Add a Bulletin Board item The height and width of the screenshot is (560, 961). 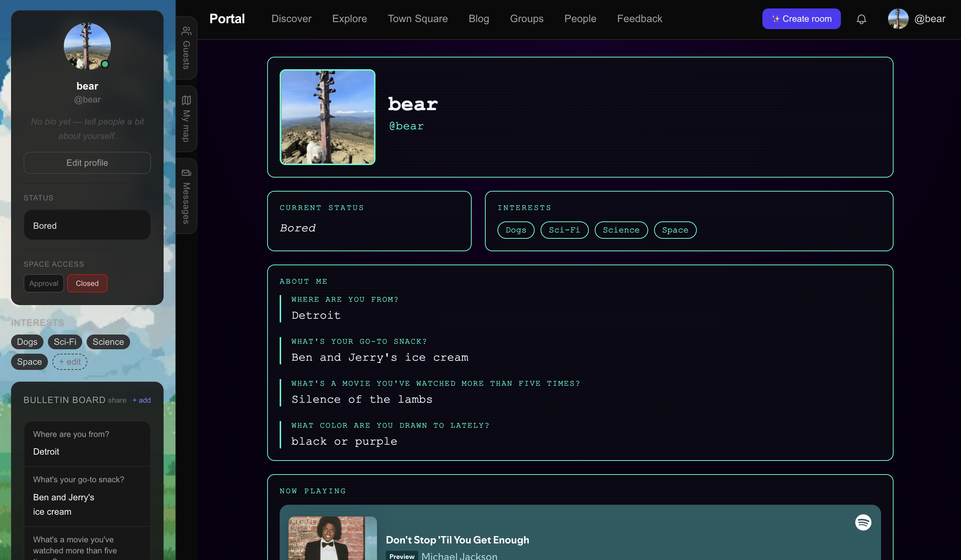(x=141, y=400)
